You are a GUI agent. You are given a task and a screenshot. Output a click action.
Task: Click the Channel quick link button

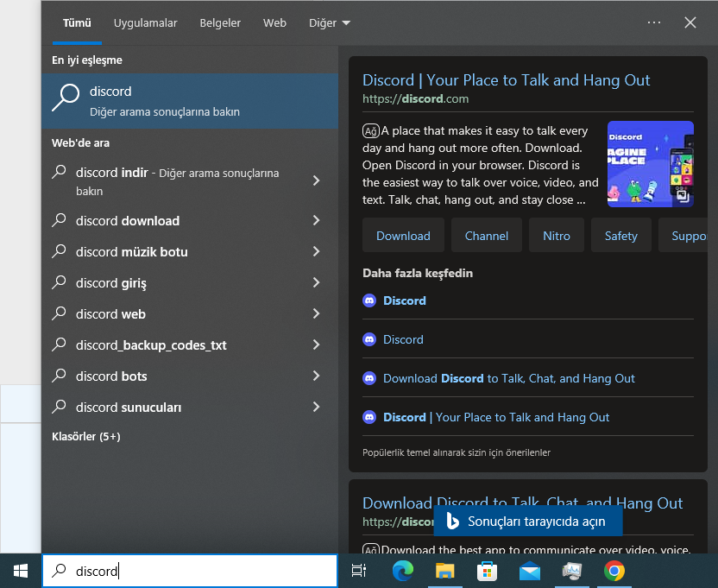tap(487, 236)
